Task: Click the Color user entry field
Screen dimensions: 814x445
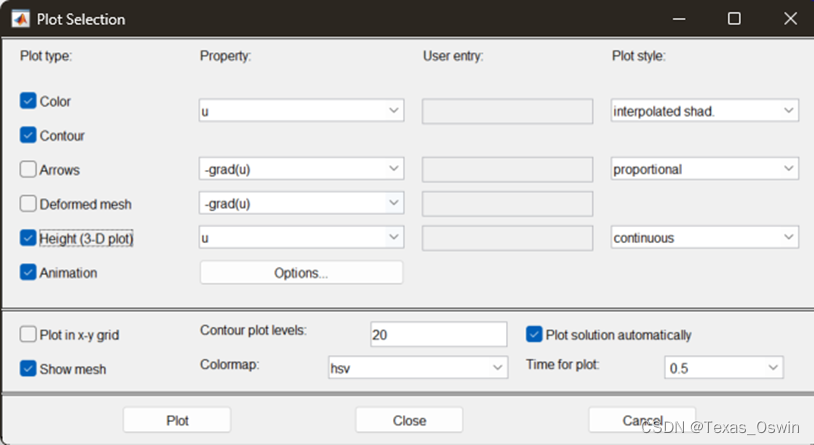Action: pyautogui.click(x=507, y=111)
